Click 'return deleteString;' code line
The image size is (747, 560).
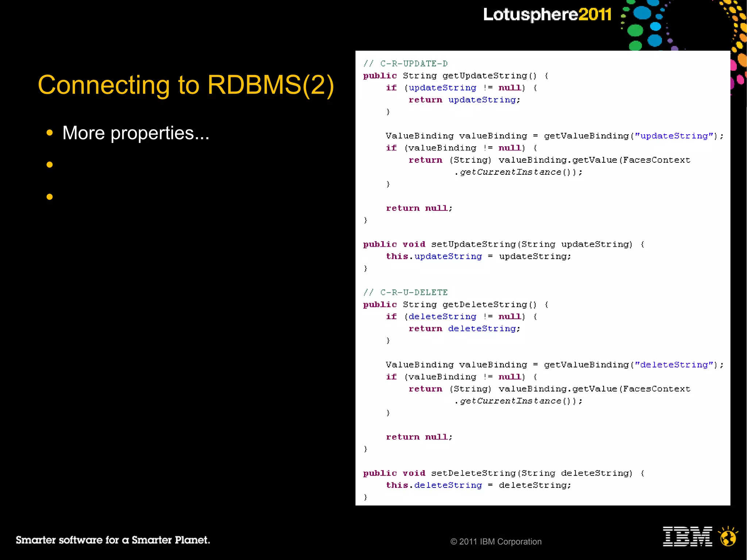464,328
